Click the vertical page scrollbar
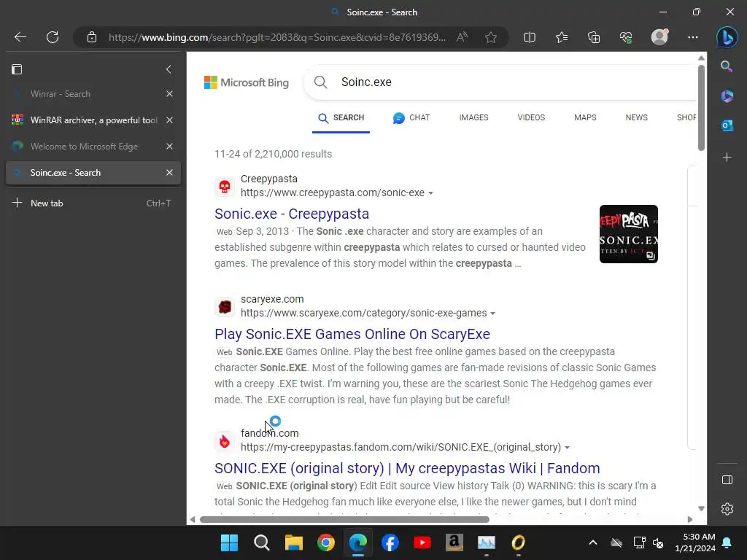The height and width of the screenshot is (560, 747). (x=701, y=108)
